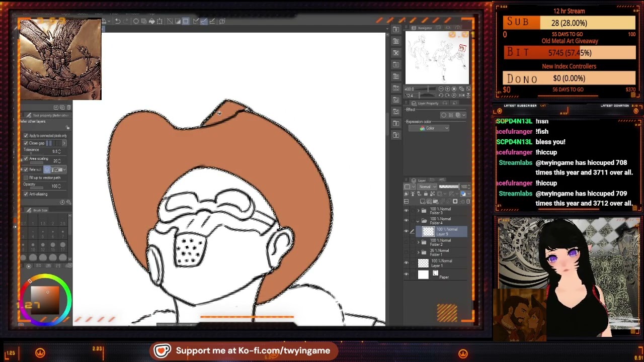Click the Paper layer thumbnail
644x362 pixels.
point(423,274)
